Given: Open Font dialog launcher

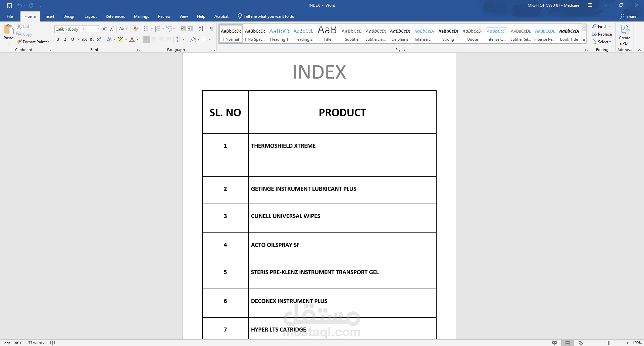Looking at the screenshot, I should coord(138,50).
